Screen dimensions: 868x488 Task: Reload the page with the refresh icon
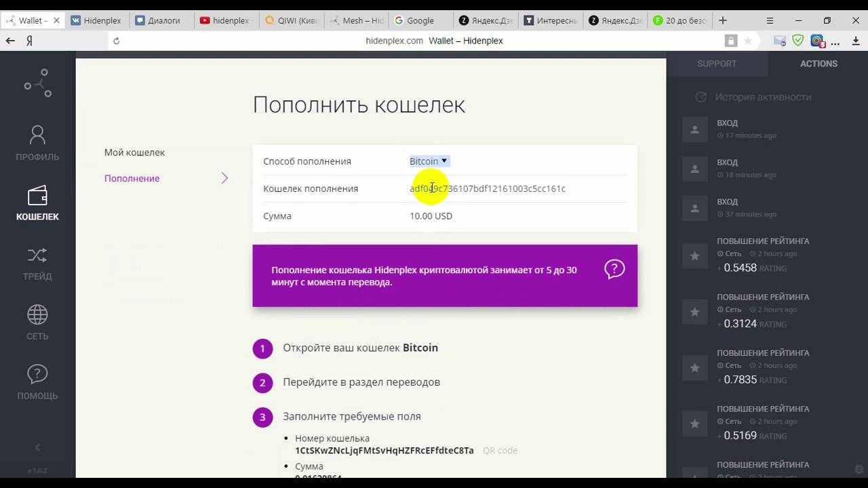pyautogui.click(x=117, y=41)
